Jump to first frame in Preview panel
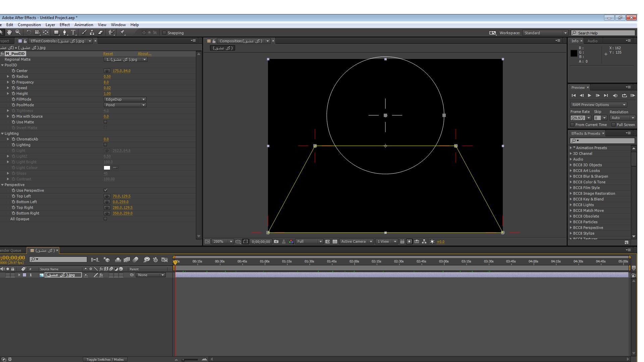This screenshot has width=644, height=362. coord(574,96)
